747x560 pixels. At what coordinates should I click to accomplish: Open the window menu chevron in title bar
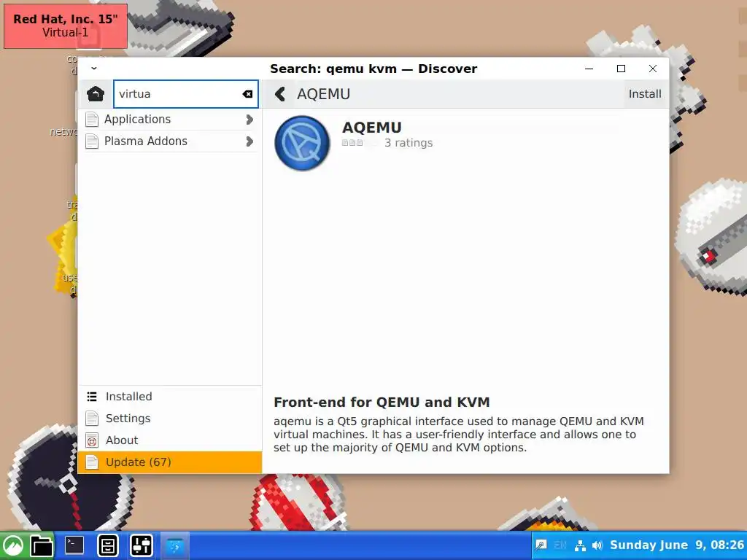[x=94, y=69]
